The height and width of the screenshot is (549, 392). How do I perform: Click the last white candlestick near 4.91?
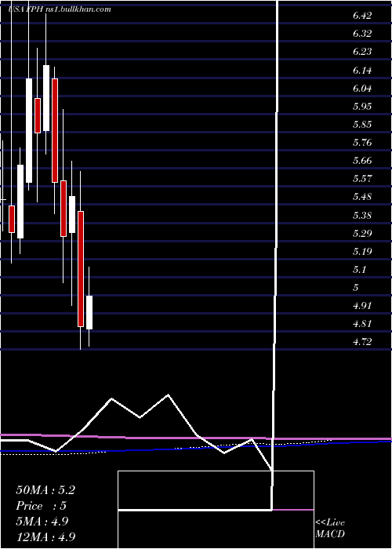[x=89, y=312]
